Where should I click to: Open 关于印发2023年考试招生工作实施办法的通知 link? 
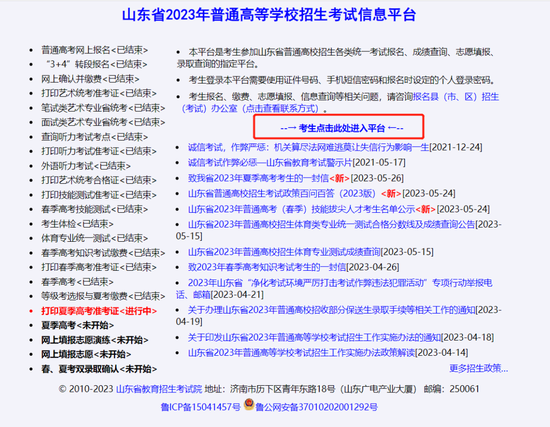pos(314,338)
